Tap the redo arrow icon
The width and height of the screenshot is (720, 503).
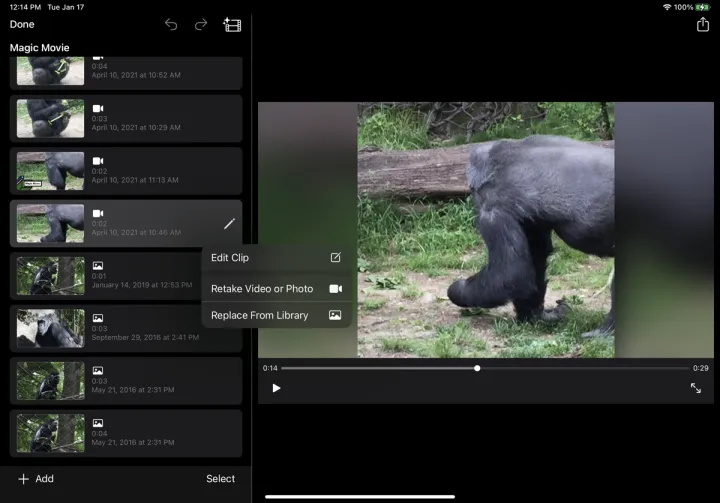pos(201,24)
